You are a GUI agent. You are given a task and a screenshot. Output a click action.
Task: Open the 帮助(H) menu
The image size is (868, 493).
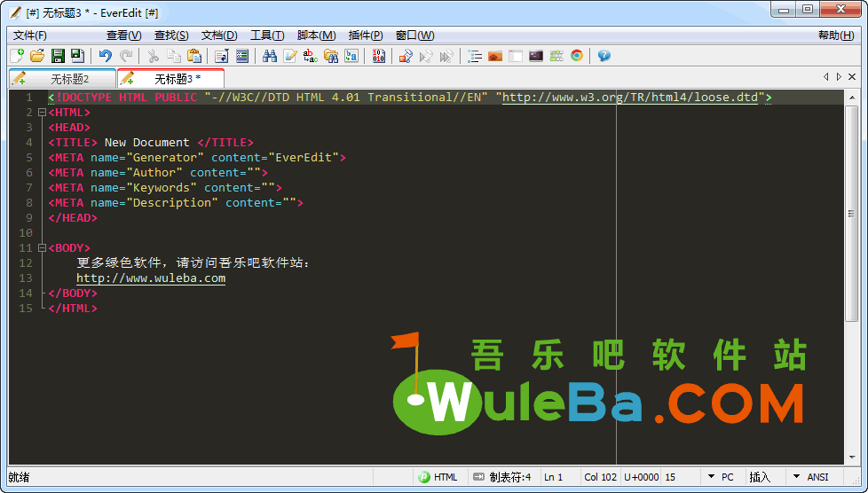pyautogui.click(x=836, y=35)
